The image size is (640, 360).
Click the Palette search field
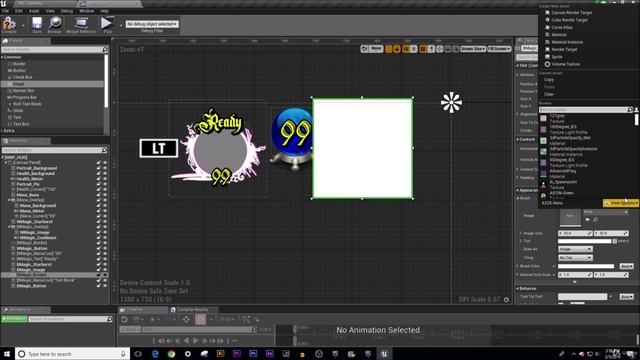[54, 49]
